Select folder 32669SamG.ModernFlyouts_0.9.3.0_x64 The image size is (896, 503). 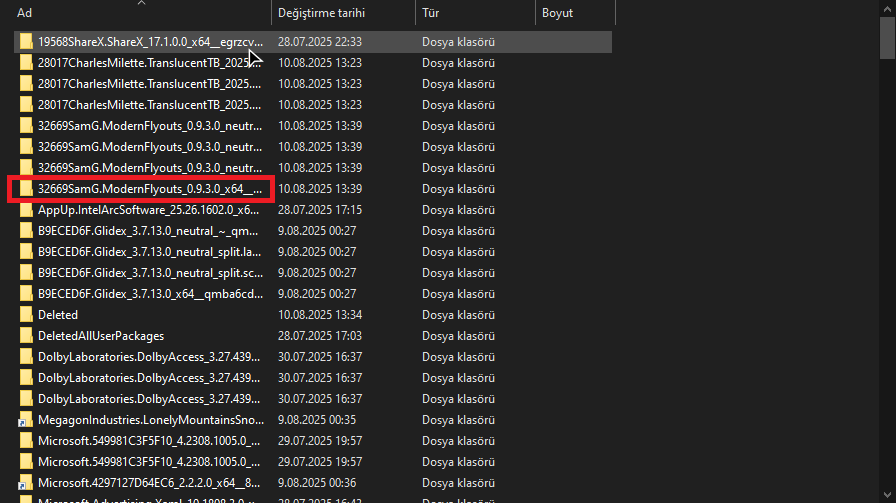(x=150, y=189)
